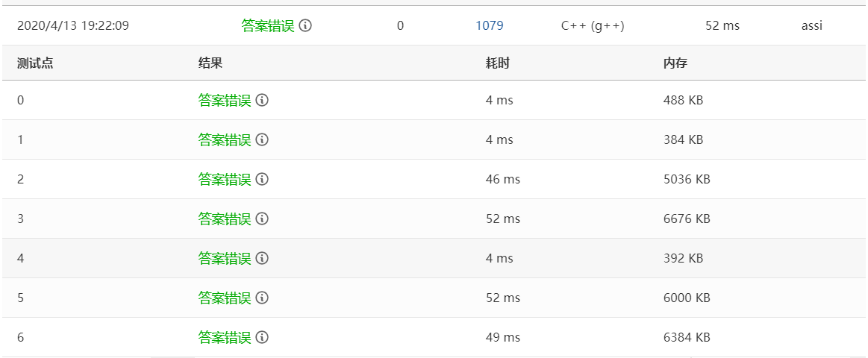Click info icon for test point 5 result
Screen dimensions: 868x358
[x=263, y=298]
